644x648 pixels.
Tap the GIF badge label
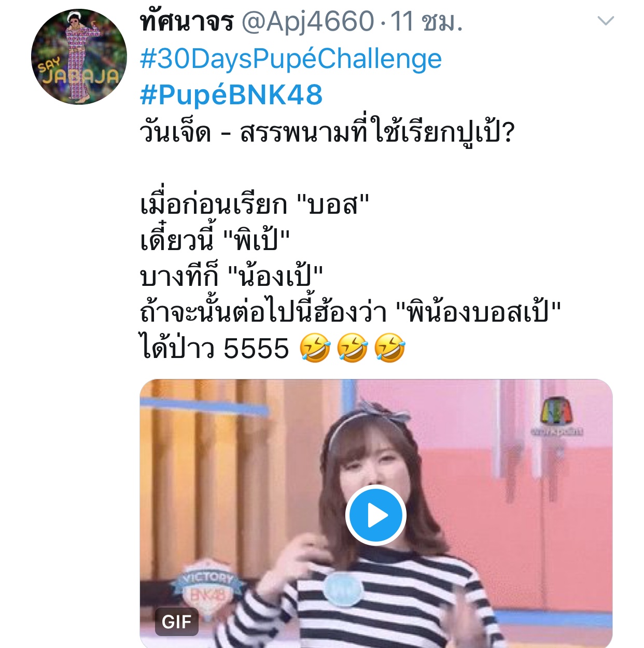click(177, 622)
